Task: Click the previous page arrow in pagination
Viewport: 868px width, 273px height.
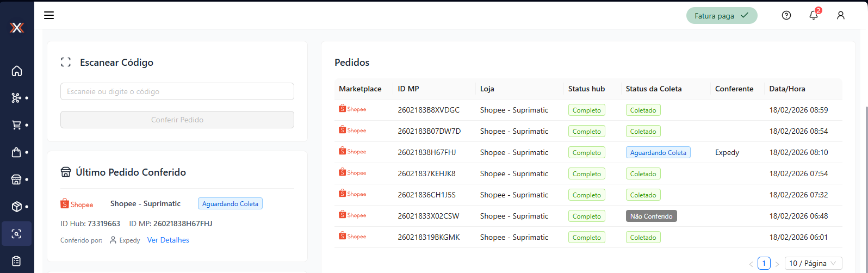Action: tap(751, 264)
